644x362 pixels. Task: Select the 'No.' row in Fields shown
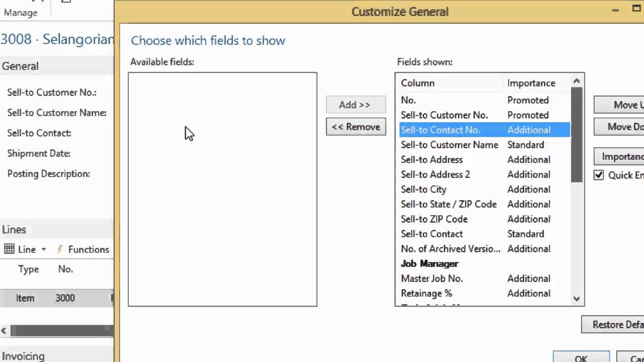(x=485, y=100)
